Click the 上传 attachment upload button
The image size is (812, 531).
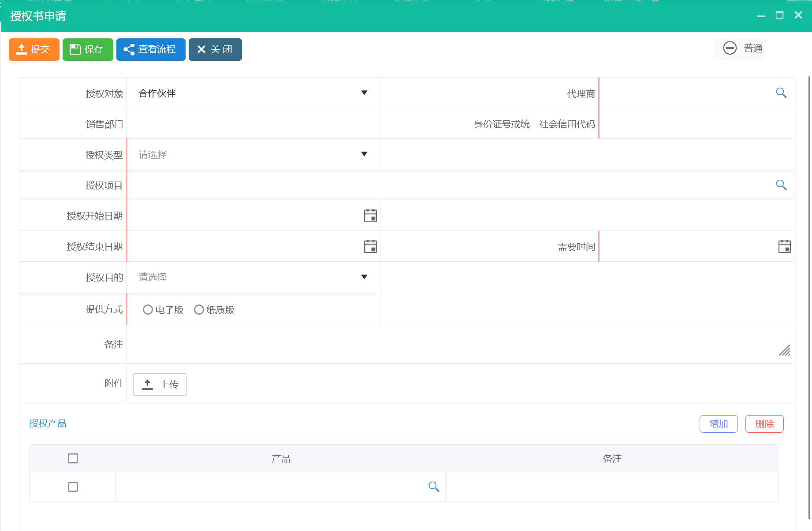160,384
